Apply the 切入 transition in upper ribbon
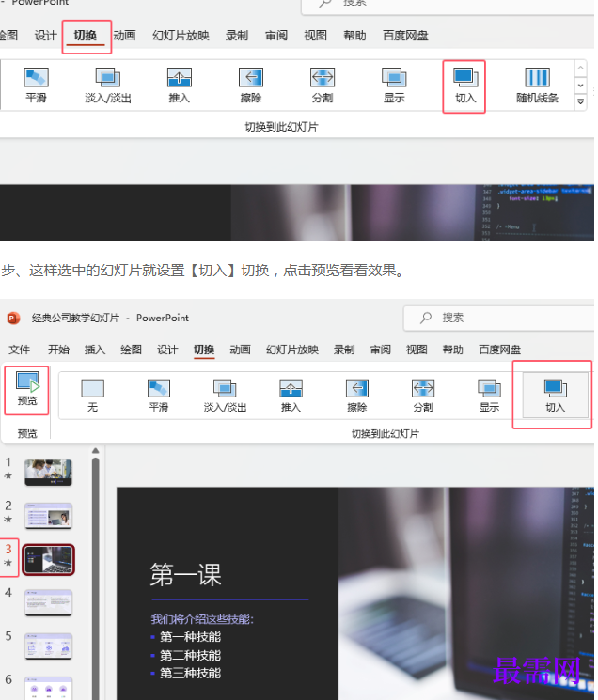 (x=464, y=86)
